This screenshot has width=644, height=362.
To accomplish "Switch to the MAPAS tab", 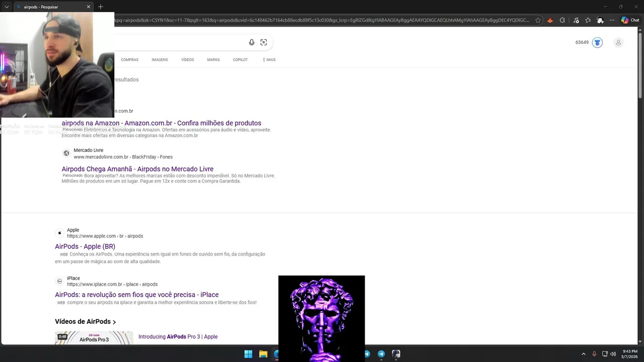I will tap(213, 60).
